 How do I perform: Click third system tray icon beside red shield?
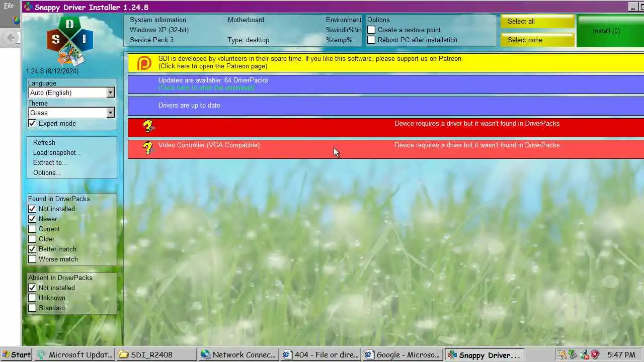point(584,354)
